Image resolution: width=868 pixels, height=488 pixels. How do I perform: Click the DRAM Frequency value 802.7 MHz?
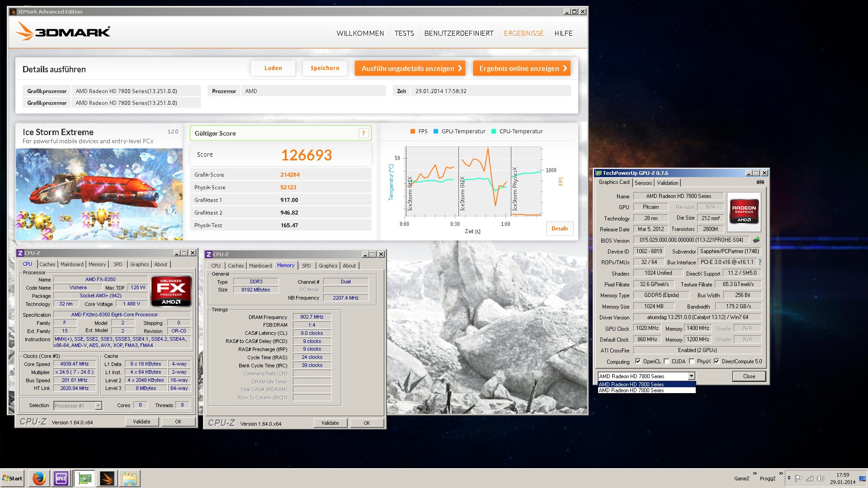(312, 317)
